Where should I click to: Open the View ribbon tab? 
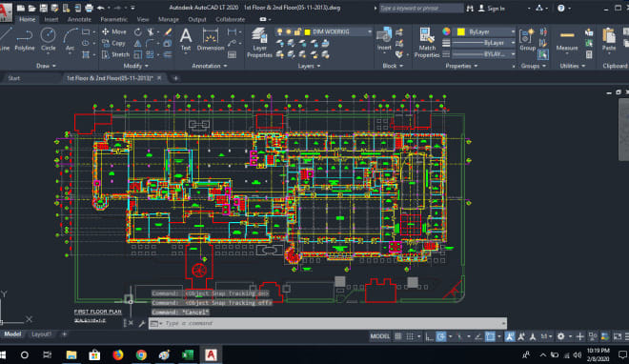(142, 19)
